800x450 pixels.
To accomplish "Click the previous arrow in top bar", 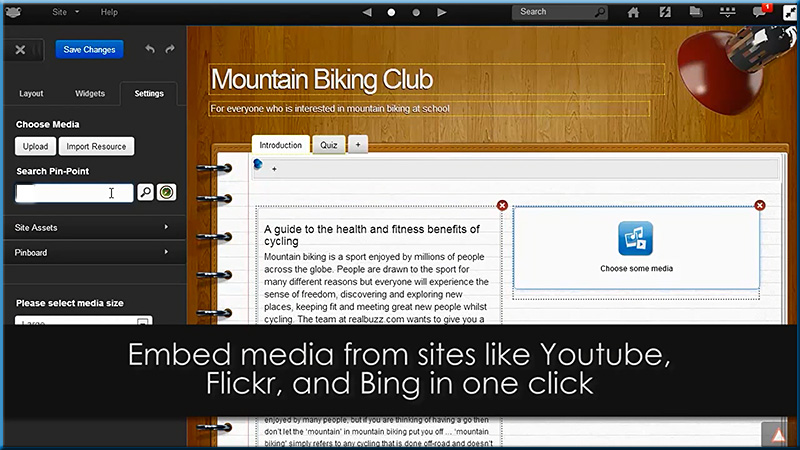I will click(x=367, y=12).
